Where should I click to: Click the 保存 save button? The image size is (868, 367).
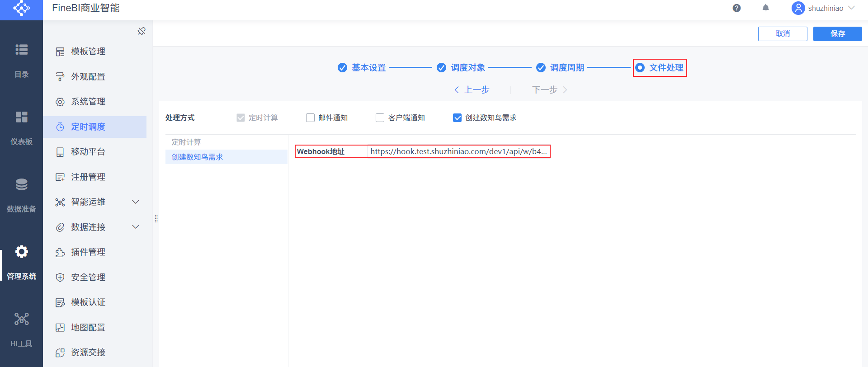coord(837,34)
